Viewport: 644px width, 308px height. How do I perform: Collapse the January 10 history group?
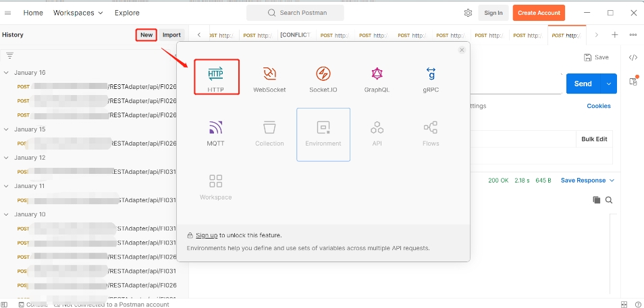(6, 214)
